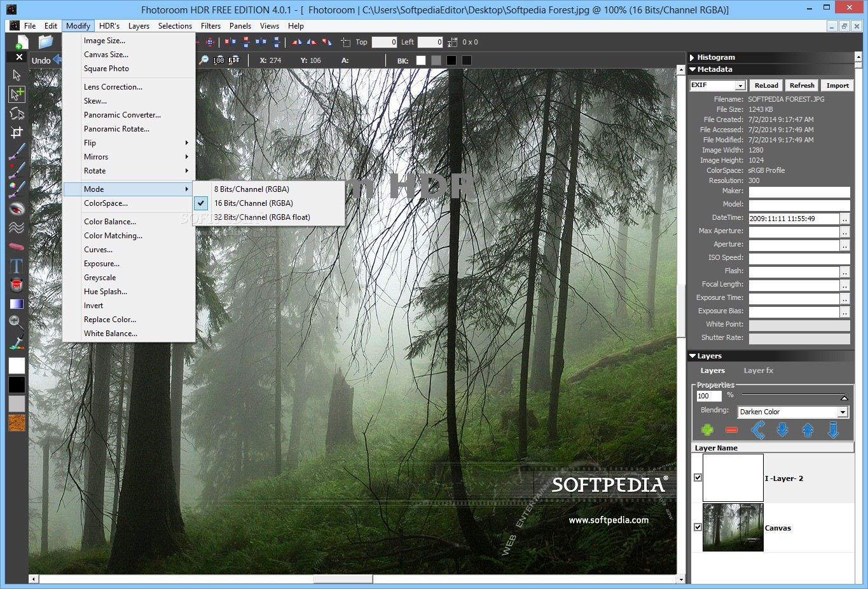This screenshot has width=868, height=589.
Task: Click the ReLoad metadata button
Action: coord(766,85)
